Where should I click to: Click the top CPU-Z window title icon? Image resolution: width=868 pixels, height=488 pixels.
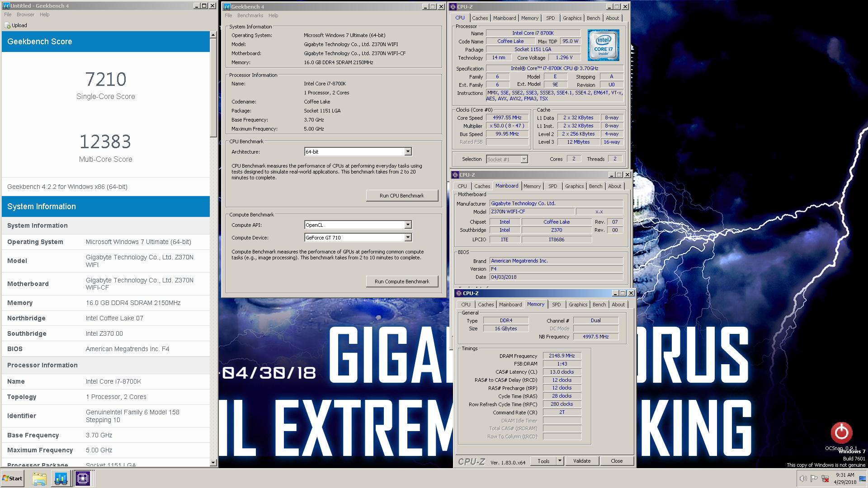pyautogui.click(x=453, y=7)
